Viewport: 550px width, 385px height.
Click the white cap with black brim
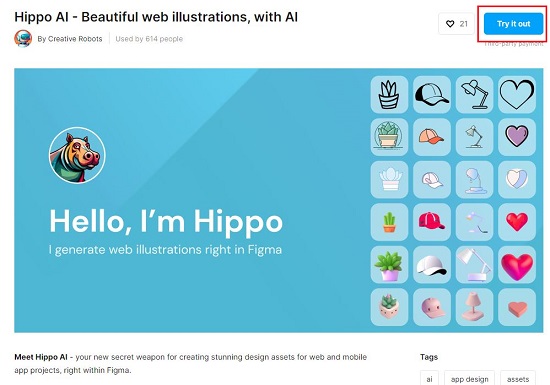tap(432, 264)
